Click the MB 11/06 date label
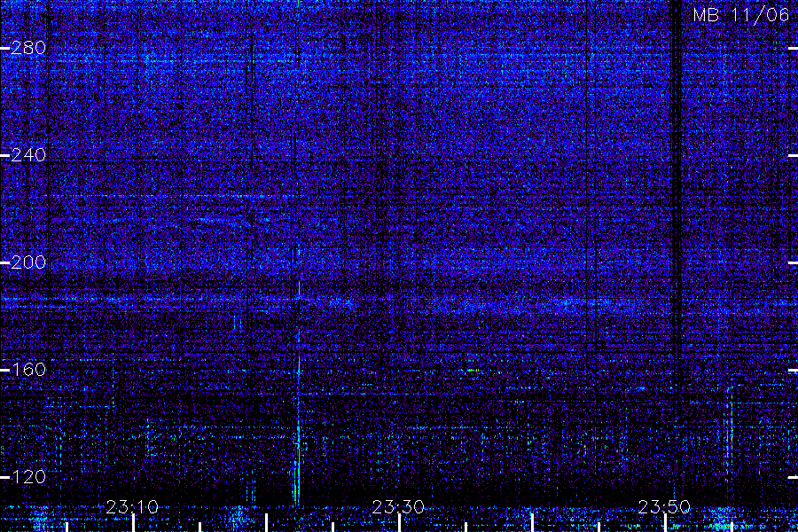The width and height of the screenshot is (798, 532). pyautogui.click(x=741, y=15)
